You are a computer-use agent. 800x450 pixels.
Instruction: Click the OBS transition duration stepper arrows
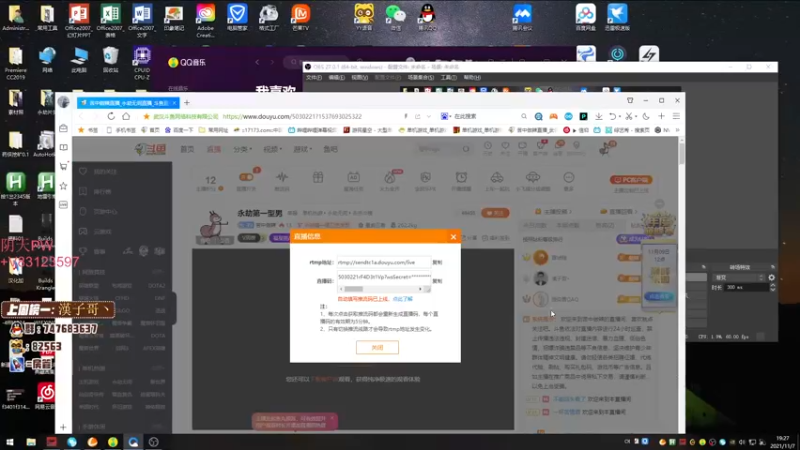coord(772,288)
